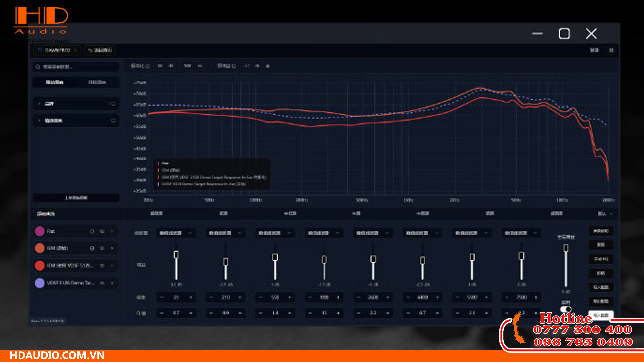Viewport: 644px width, 362px height.
Task: Click the save icon on the IEM curve row
Action: coord(92,248)
